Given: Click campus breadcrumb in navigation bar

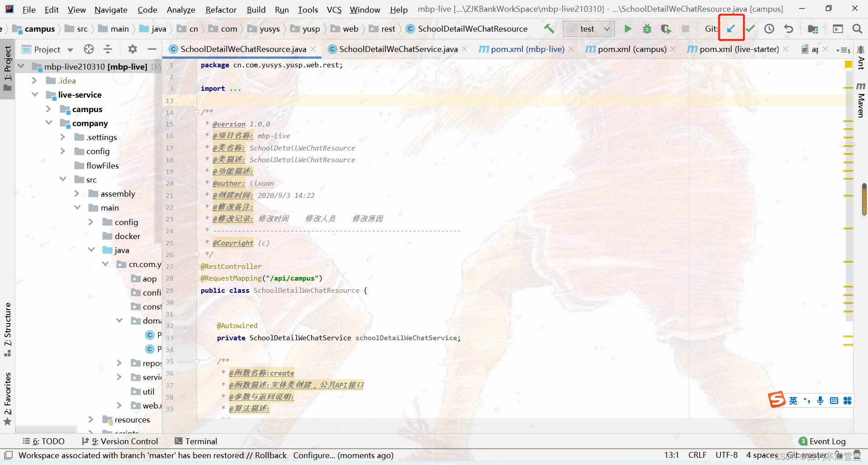Looking at the screenshot, I should 34,29.
